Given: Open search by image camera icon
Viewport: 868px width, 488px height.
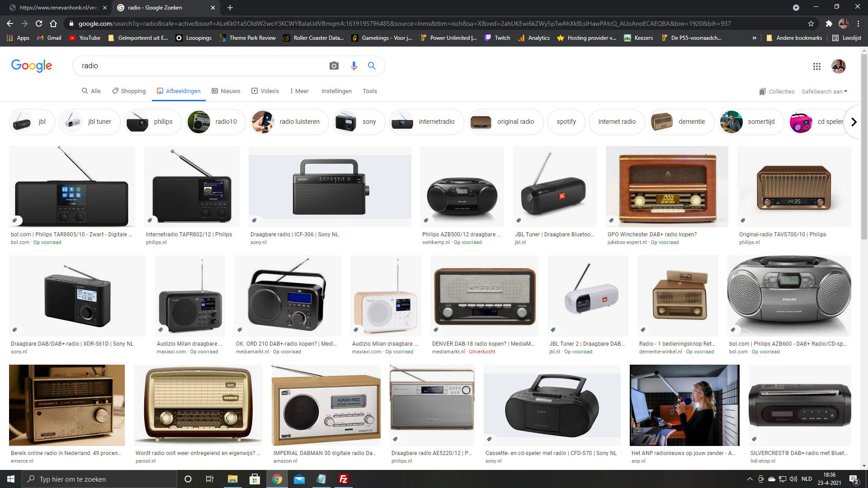Looking at the screenshot, I should click(334, 66).
